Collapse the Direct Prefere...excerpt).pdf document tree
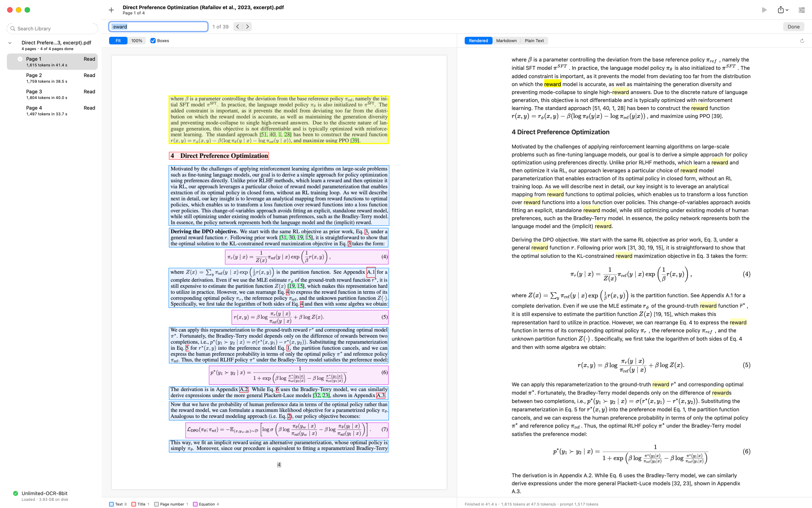Screen dimensions: 812x508 tap(10, 43)
